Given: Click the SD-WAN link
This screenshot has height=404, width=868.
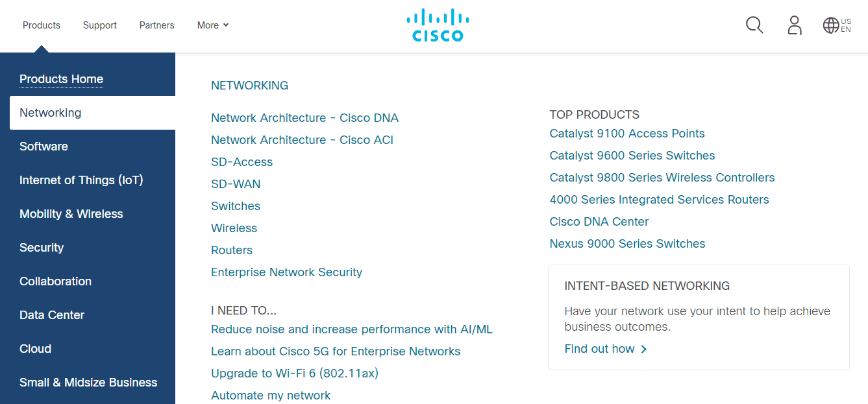Looking at the screenshot, I should [236, 184].
